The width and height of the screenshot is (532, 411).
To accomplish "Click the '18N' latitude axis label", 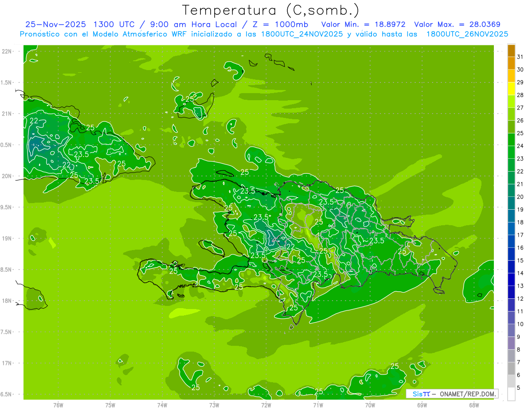I will (x=8, y=301).
